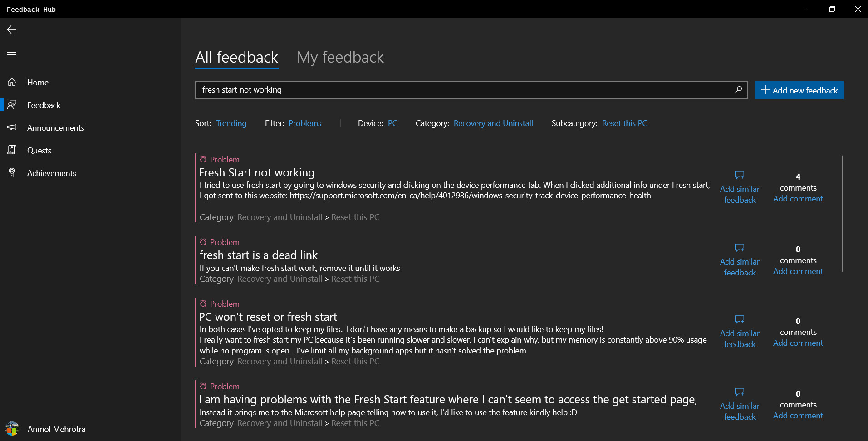Click bug icon on PC won't reset
Viewport: 868px width, 441px height.
[x=203, y=304]
